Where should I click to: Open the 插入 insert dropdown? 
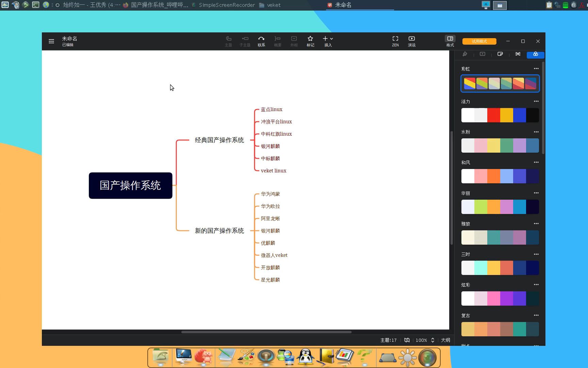point(328,41)
